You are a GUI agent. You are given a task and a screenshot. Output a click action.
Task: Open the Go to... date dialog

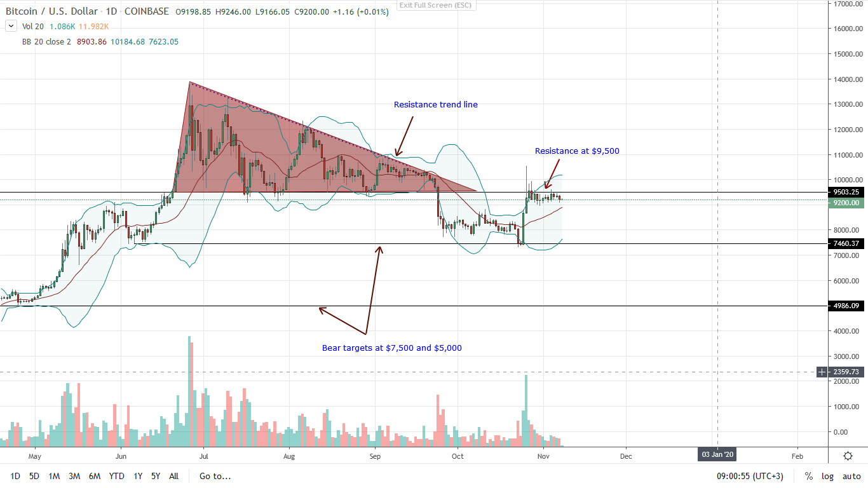(x=215, y=476)
